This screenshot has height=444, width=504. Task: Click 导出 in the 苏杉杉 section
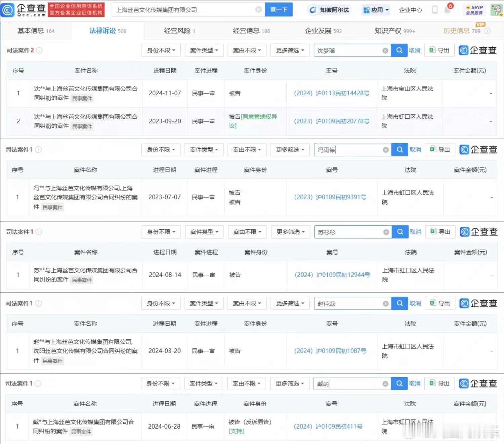(440, 232)
